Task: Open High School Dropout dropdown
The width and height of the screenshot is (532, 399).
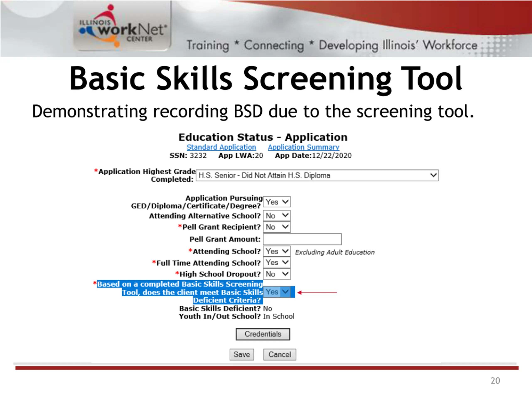Action: [277, 274]
